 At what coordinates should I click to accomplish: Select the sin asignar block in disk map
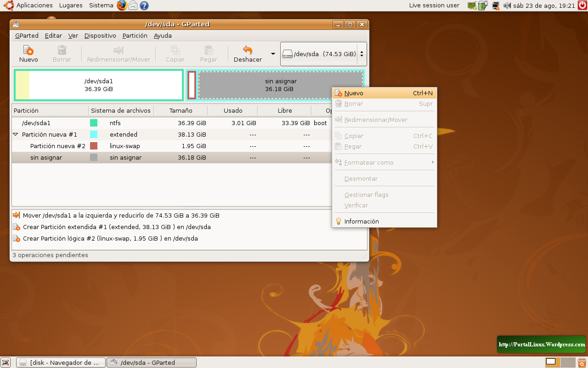[x=280, y=85]
